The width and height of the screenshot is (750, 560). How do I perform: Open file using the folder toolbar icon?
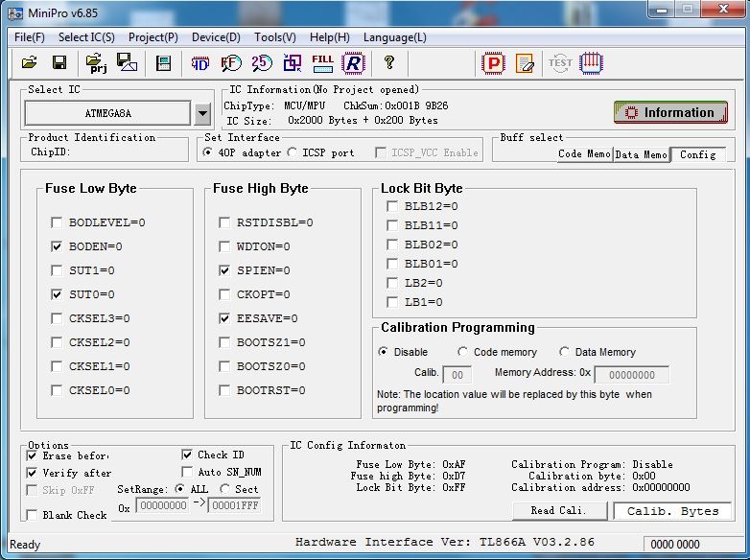pos(29,62)
